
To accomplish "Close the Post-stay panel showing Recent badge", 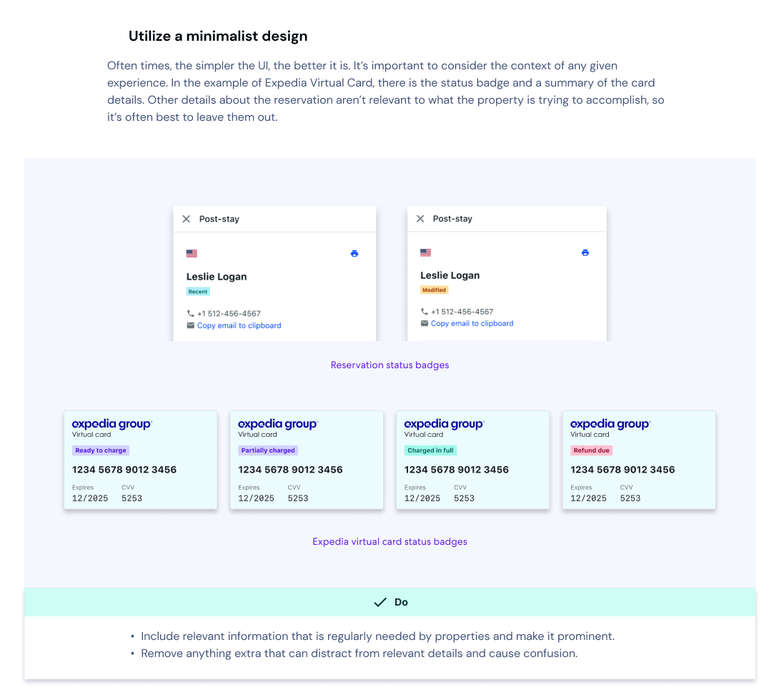I will (187, 219).
